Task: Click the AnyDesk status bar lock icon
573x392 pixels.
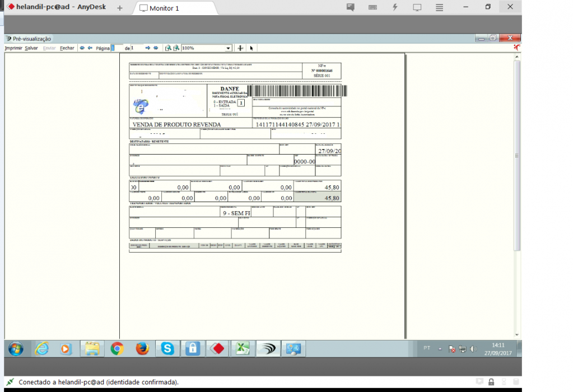Action: 491,382
